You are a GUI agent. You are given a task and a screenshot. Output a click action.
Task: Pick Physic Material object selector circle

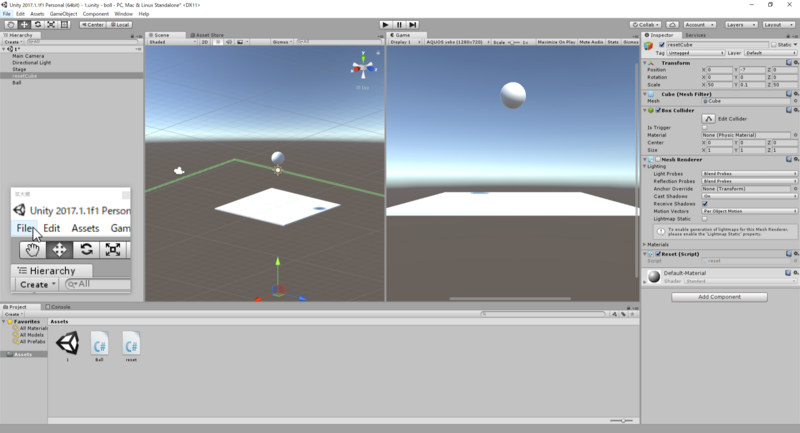(795, 135)
